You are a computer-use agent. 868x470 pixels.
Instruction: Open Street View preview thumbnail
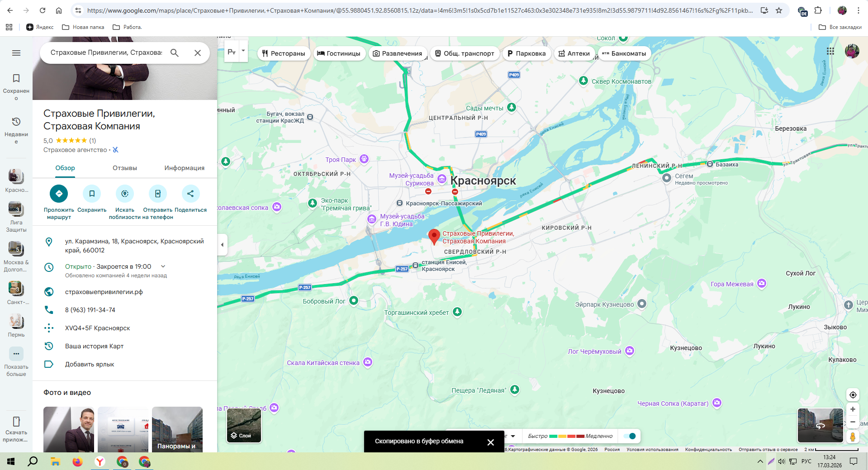tap(820, 425)
